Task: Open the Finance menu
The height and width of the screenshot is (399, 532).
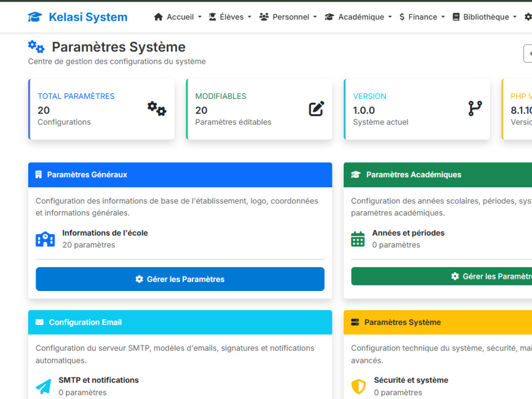Action: tap(422, 17)
